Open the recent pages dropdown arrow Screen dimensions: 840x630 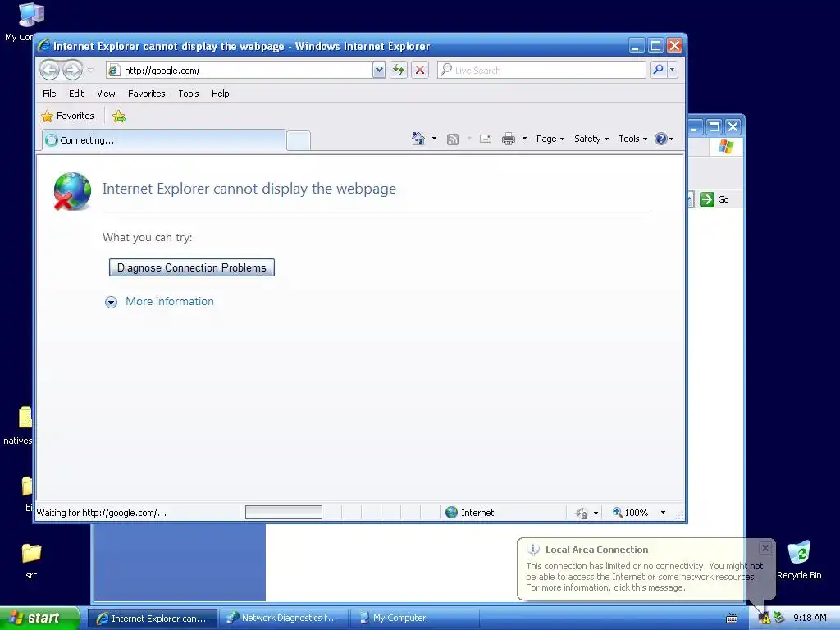pos(90,71)
